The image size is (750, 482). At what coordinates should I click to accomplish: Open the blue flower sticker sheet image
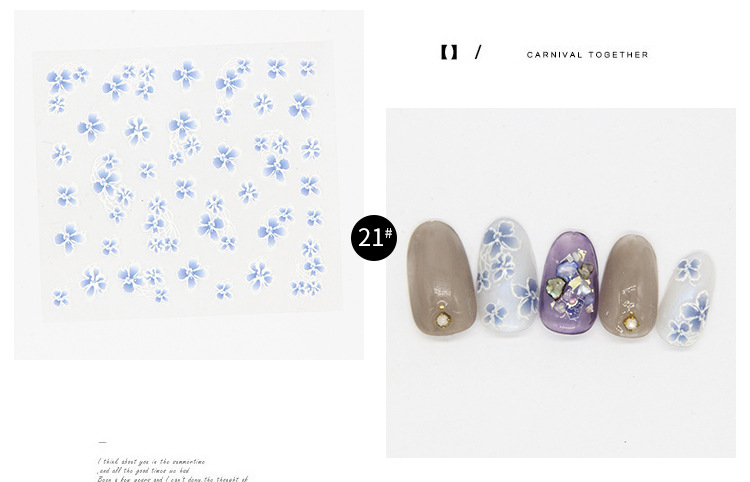(x=189, y=185)
